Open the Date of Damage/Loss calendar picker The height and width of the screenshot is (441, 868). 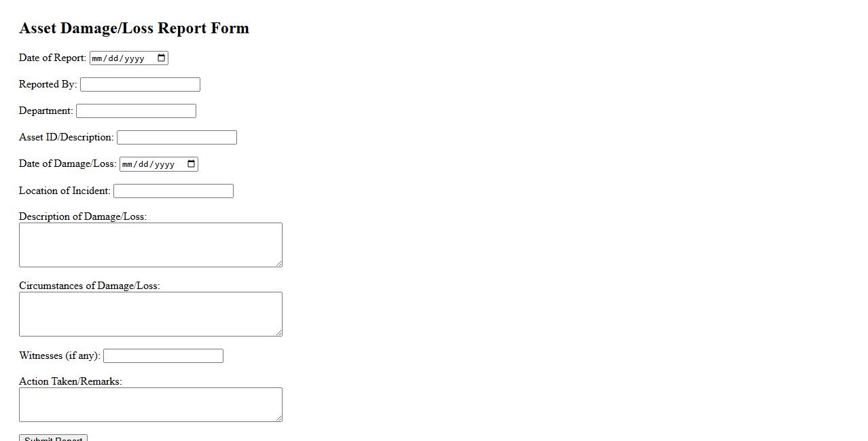192,164
